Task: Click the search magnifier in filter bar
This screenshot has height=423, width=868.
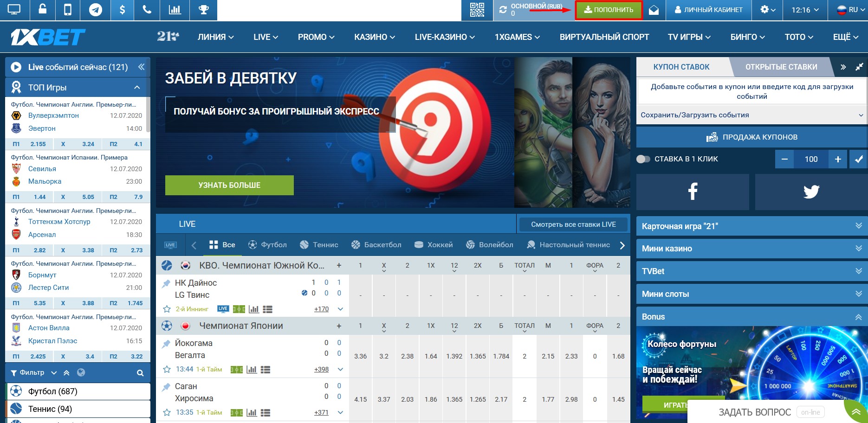Action: (140, 373)
